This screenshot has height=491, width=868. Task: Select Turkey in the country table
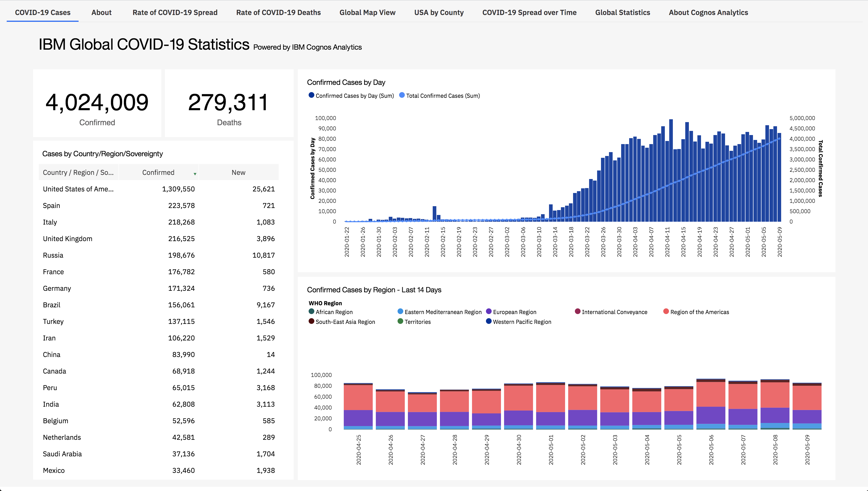click(x=159, y=321)
